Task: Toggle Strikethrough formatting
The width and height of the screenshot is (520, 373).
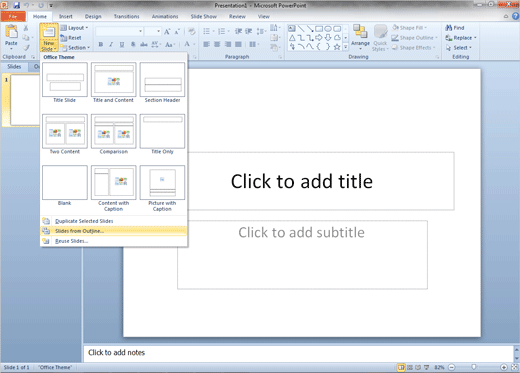Action: (144, 44)
